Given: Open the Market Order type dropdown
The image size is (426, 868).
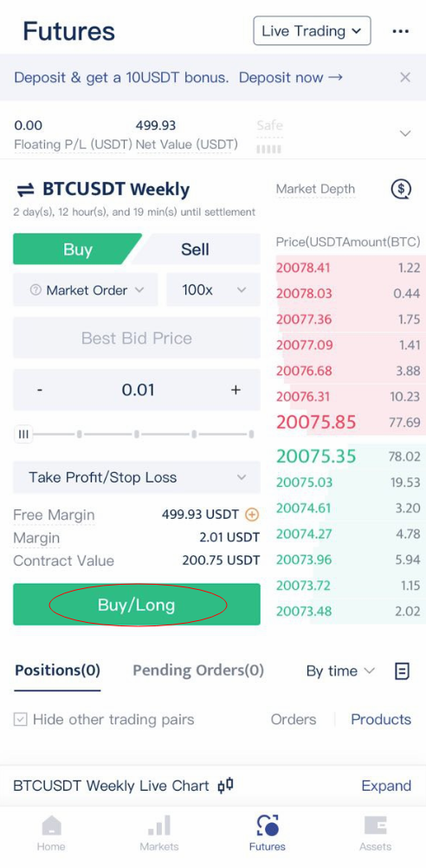Looking at the screenshot, I should point(86,290).
